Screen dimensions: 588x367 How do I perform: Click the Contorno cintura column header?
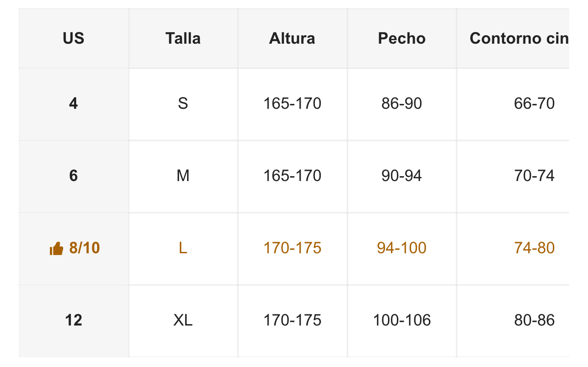click(513, 38)
